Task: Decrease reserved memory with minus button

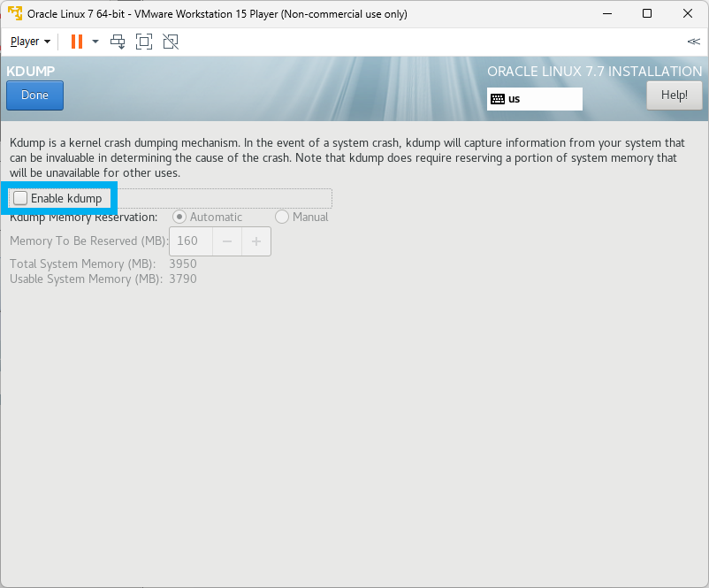Action: (227, 241)
